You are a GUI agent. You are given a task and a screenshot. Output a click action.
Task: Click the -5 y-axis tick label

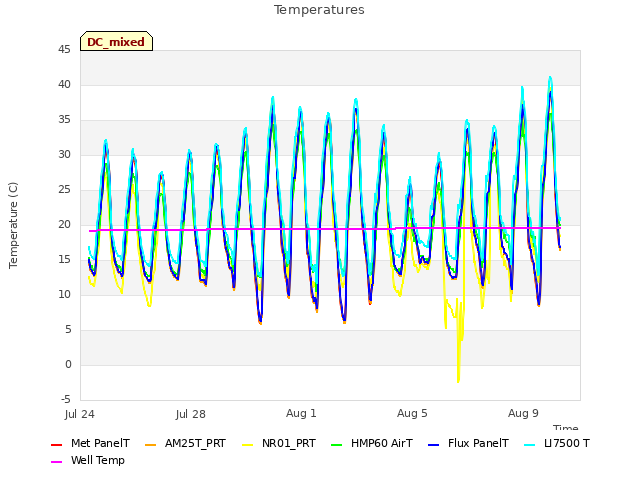[x=65, y=399]
